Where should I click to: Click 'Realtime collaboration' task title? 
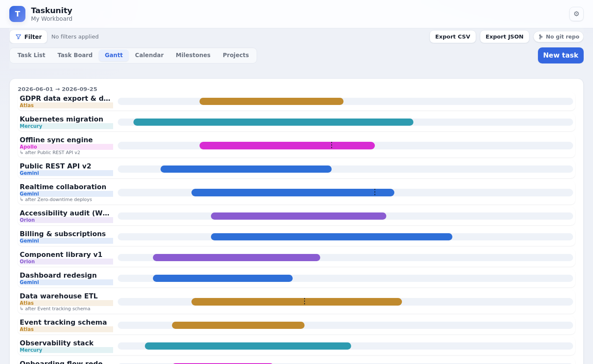(63, 187)
